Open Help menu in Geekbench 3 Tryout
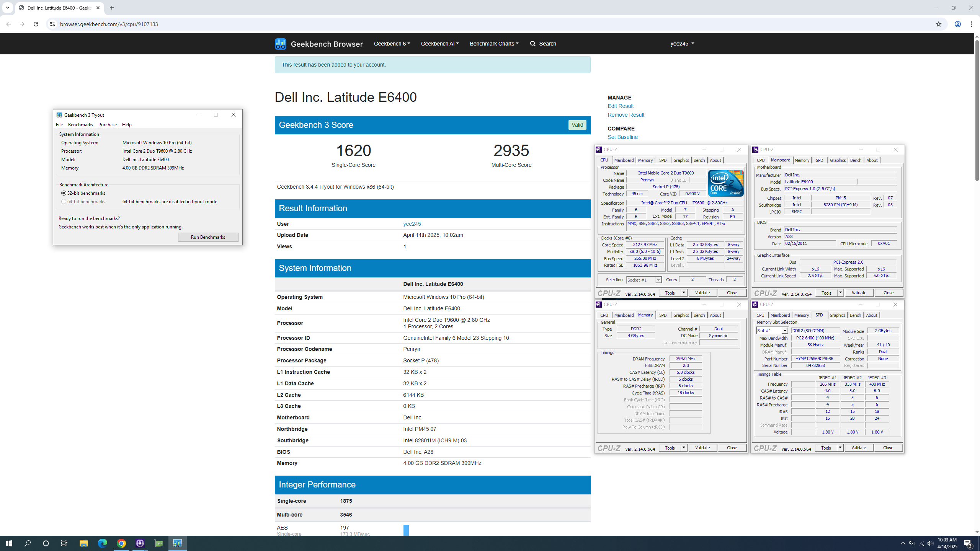The image size is (980, 551). click(127, 125)
